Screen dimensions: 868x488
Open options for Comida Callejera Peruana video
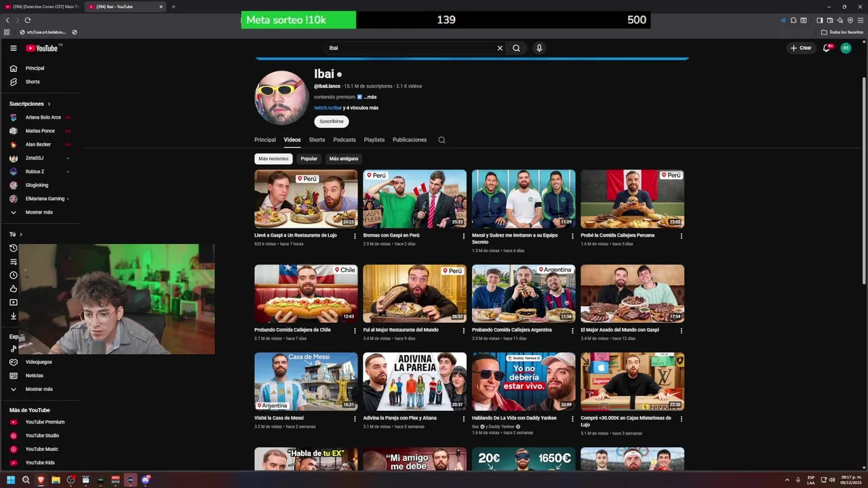[681, 236]
